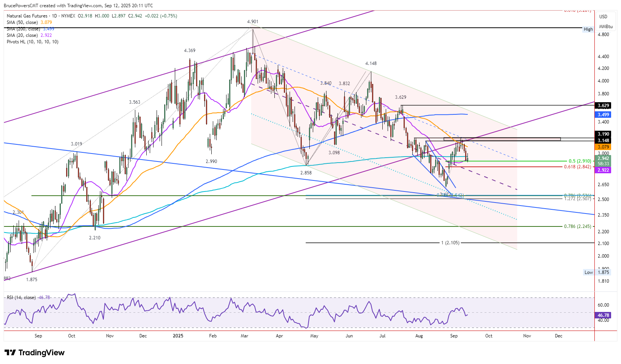Click the black 3.629 price level tag
Viewport: 621px width, 364px height.
point(603,106)
